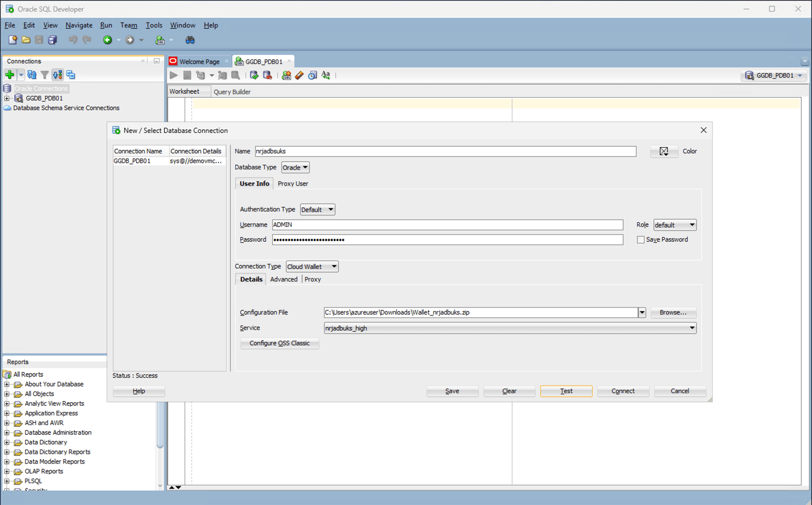Image resolution: width=812 pixels, height=505 pixels.
Task: Commit changes using database check icon
Action: point(254,75)
